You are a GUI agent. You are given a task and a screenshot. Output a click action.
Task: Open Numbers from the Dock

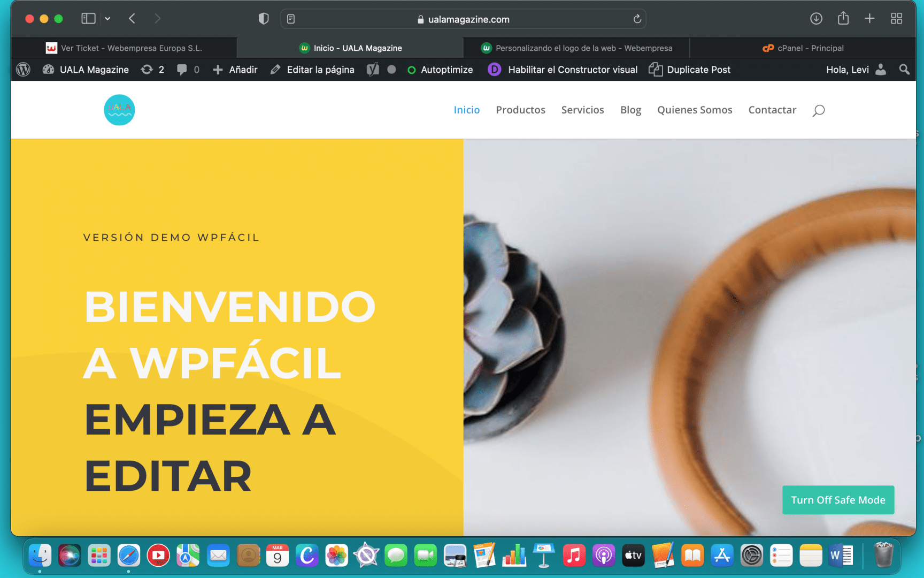coord(514,556)
